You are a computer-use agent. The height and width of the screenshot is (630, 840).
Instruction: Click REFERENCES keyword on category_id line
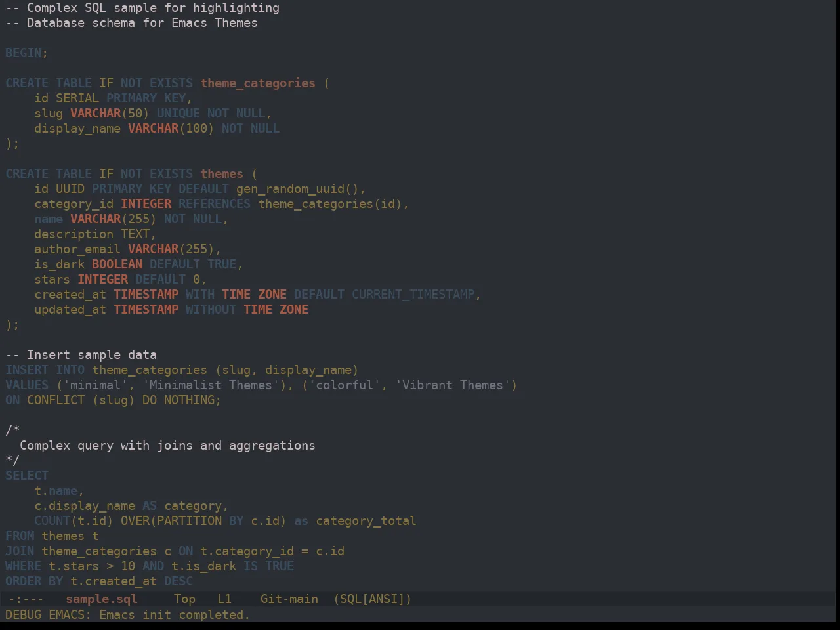point(215,203)
